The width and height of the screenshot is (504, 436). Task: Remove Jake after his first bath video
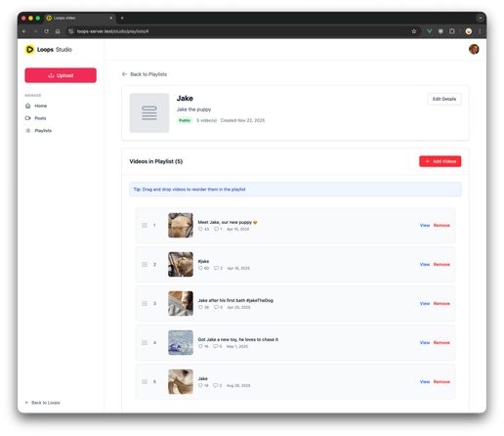pos(441,304)
